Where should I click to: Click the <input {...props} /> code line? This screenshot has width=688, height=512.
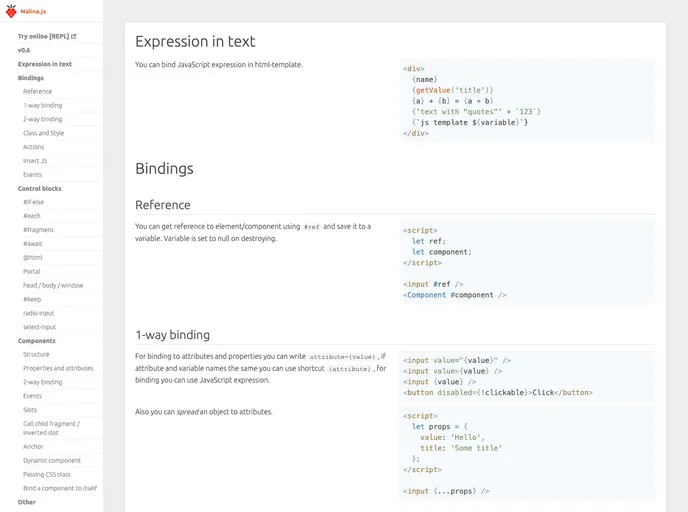(446, 491)
